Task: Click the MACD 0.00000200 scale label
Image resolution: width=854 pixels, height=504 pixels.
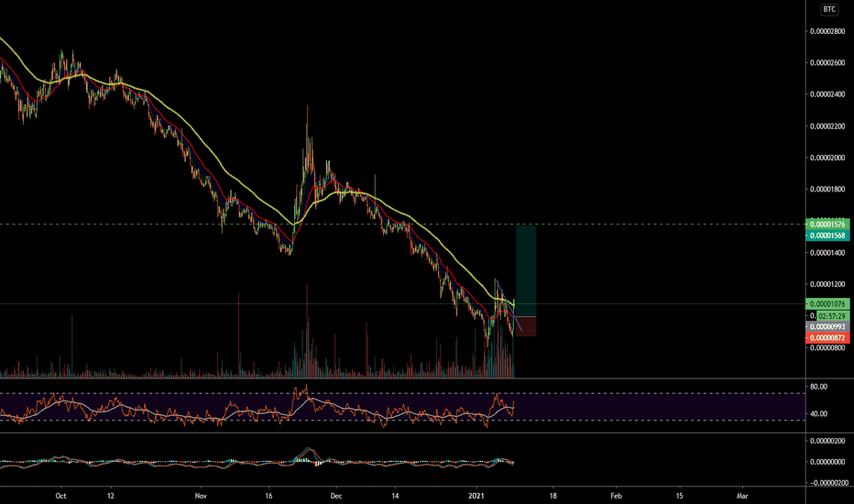Action: click(x=827, y=441)
